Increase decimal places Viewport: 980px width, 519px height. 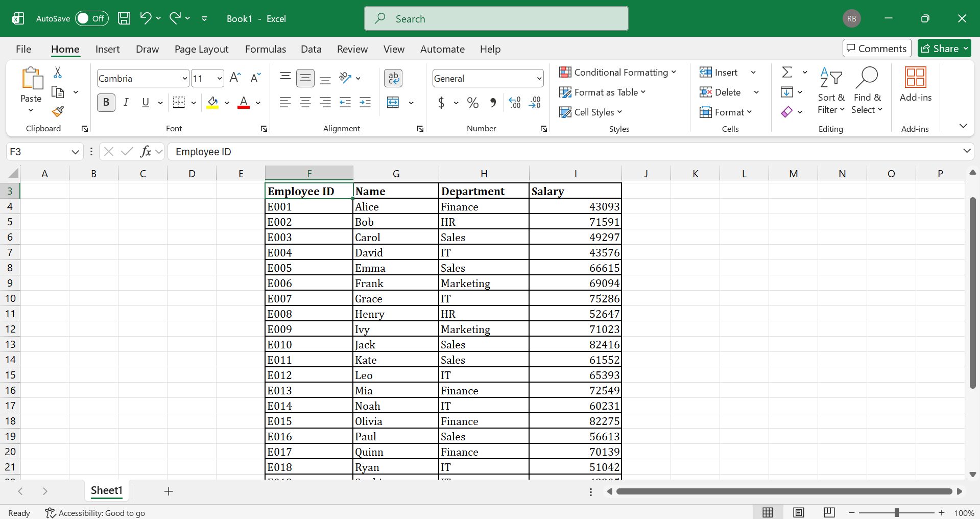coord(515,103)
